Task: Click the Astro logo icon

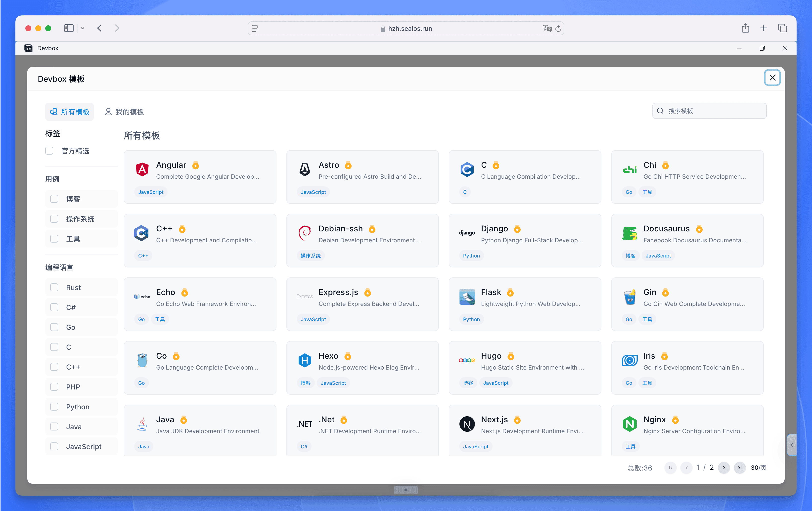Action: tap(305, 169)
